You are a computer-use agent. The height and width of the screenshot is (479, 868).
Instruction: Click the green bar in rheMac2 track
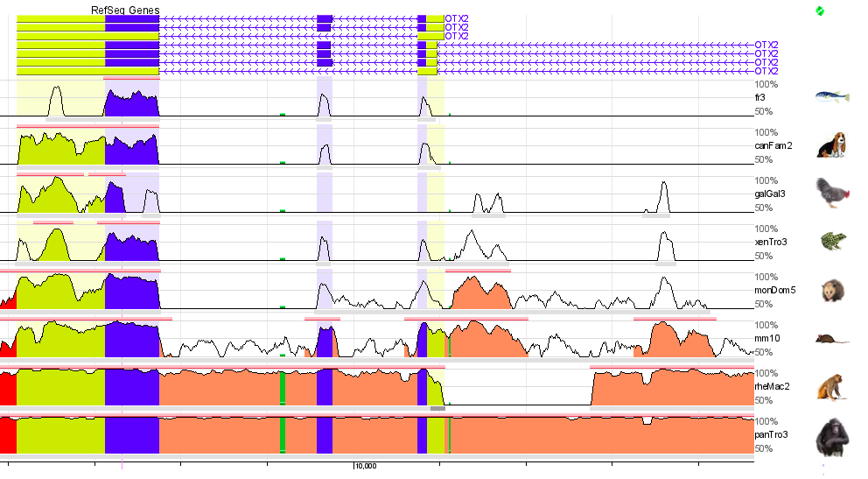282,388
